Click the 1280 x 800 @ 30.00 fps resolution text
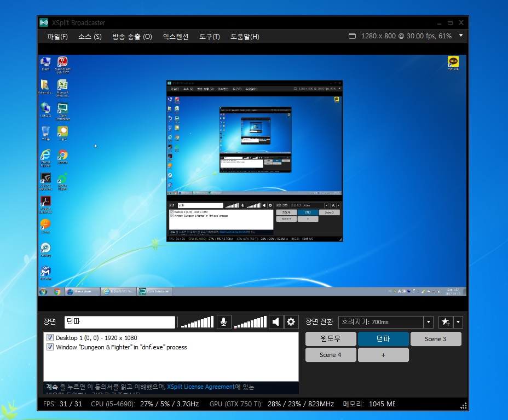Image resolution: width=508 pixels, height=420 pixels. [406, 36]
